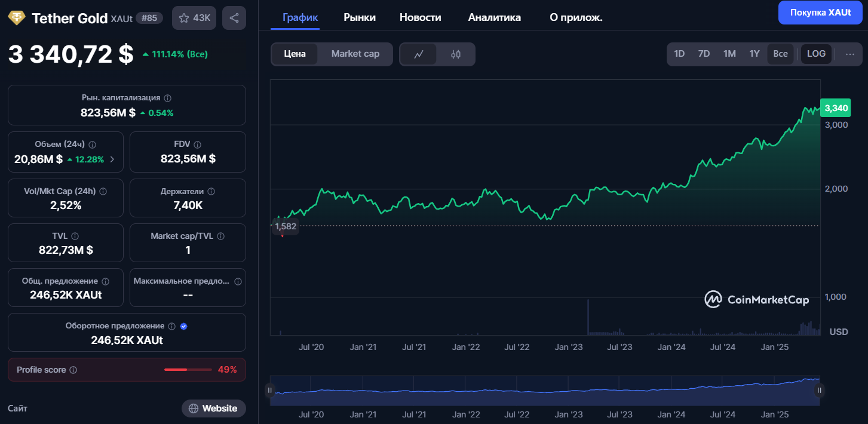
Task: Click the USD currency label on chart
Action: [839, 331]
